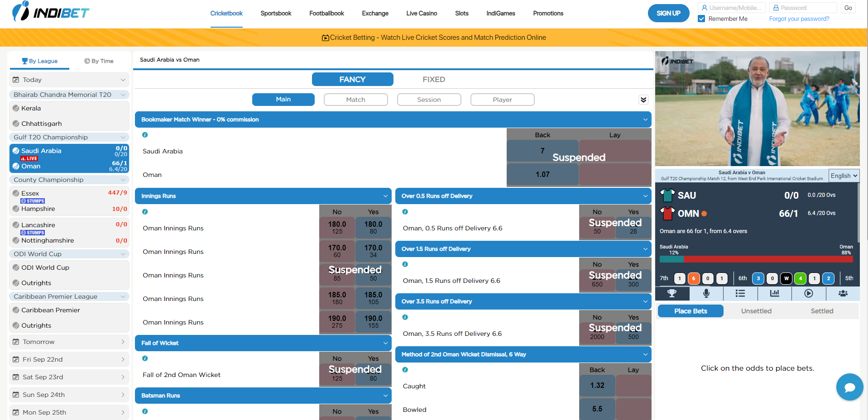Click the Password input field

pyautogui.click(x=803, y=8)
